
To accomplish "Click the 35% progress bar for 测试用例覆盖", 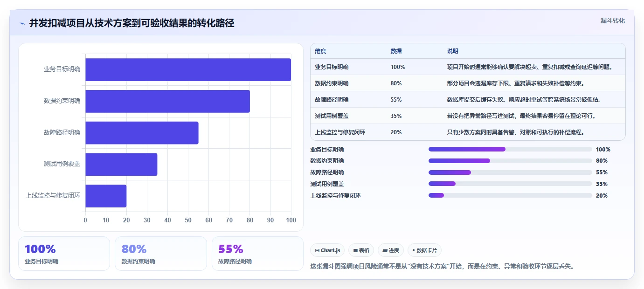I will tap(510, 184).
